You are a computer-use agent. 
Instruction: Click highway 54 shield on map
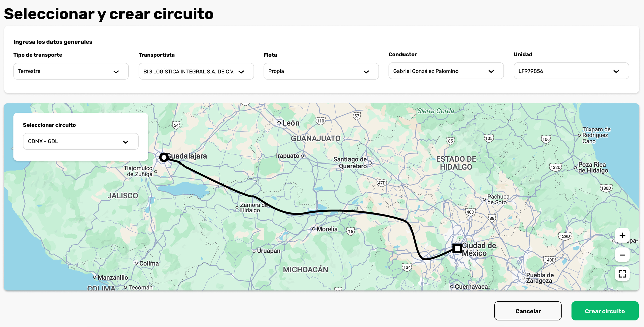(176, 125)
